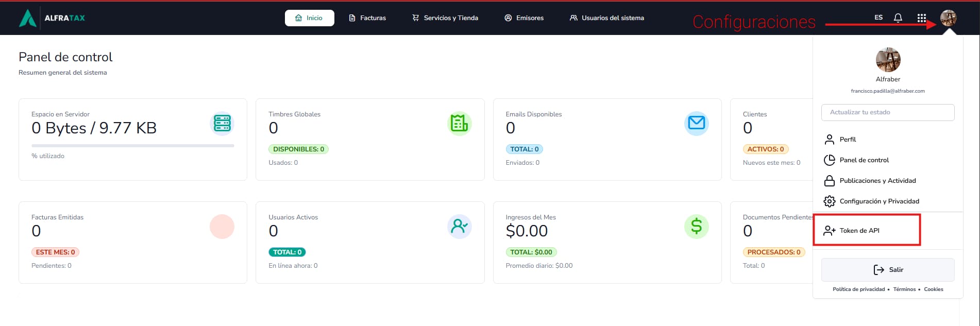The image size is (980, 326).
Task: Click the DISPONIBLES: 0 badge
Action: pyautogui.click(x=298, y=149)
